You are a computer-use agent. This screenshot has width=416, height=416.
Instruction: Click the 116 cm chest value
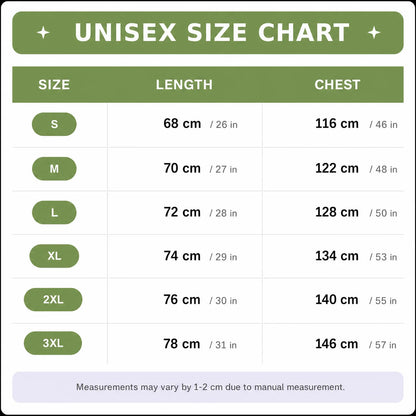337,124
